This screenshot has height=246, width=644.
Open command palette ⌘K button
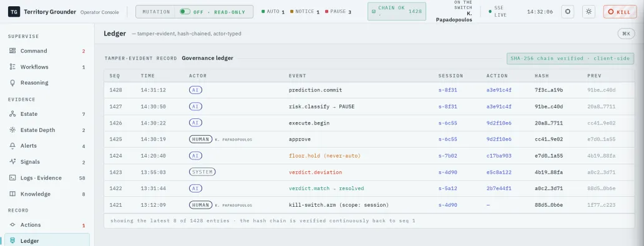[x=626, y=34]
